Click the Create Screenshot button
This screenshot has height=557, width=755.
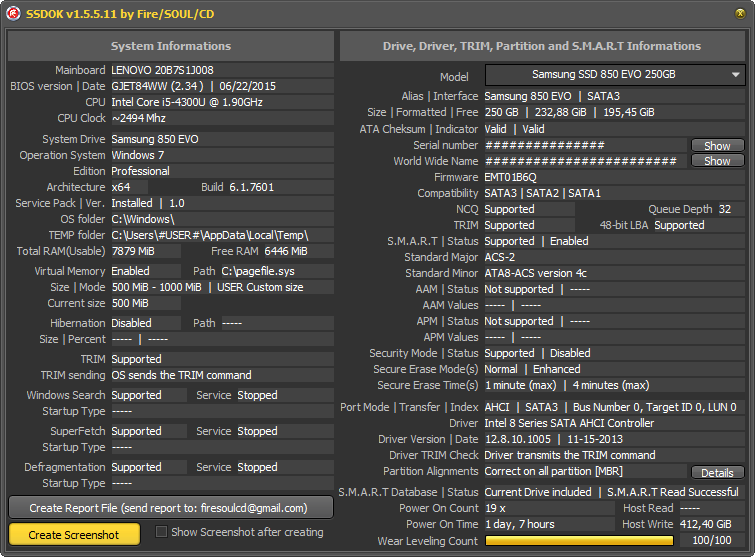click(74, 535)
